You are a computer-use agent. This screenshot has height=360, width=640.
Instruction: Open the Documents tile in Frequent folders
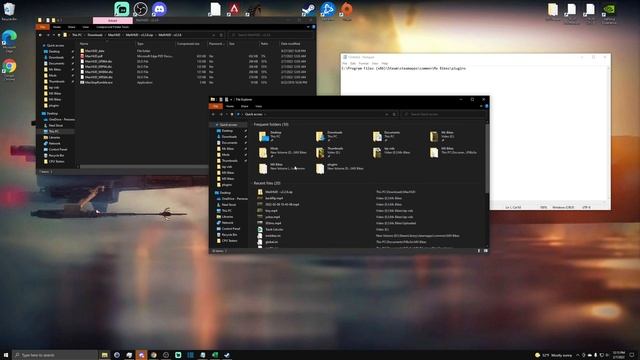click(396, 136)
